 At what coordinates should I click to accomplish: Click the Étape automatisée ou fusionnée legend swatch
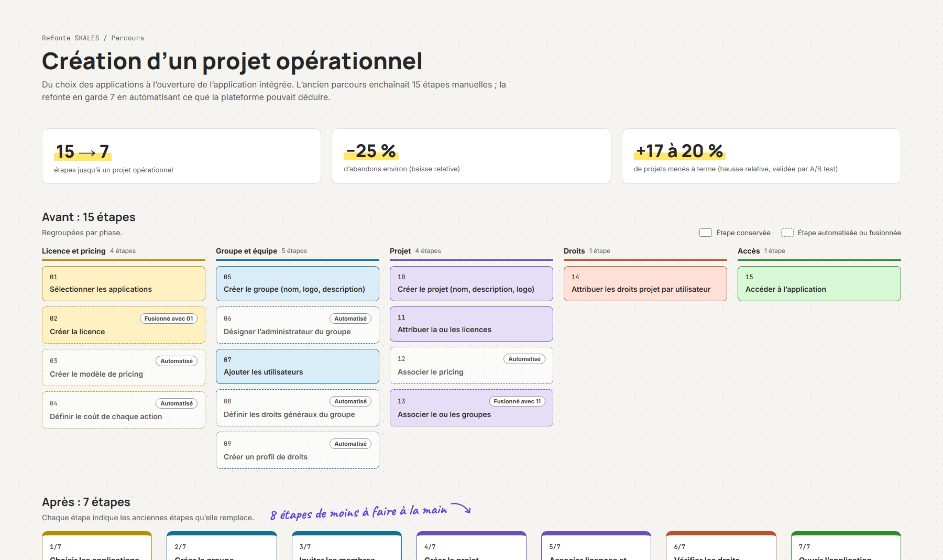coord(787,233)
